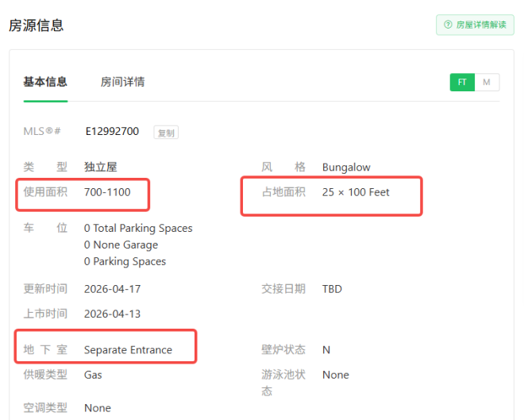Click the question mark icon beside 房屋详情解读
Viewport: 524px width, 420px height.
448,25
